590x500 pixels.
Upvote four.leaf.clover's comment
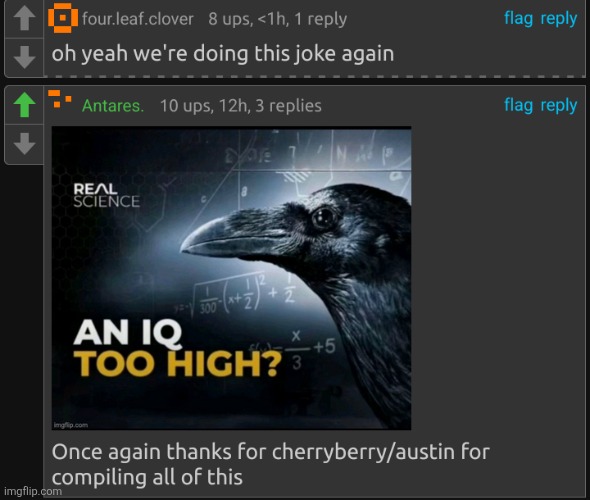pyautogui.click(x=24, y=19)
